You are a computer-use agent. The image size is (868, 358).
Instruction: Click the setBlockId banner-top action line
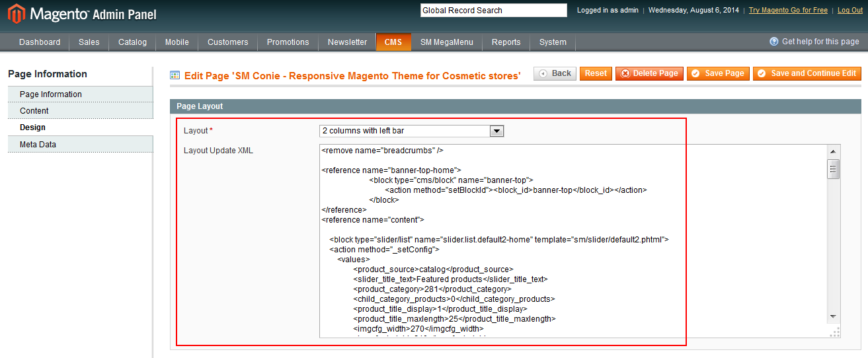click(516, 190)
